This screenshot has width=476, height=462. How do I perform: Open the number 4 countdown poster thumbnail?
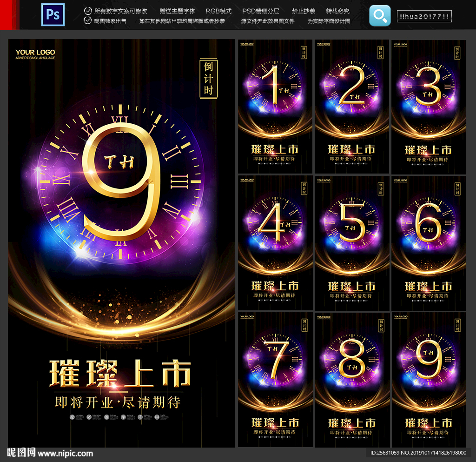pos(275,243)
